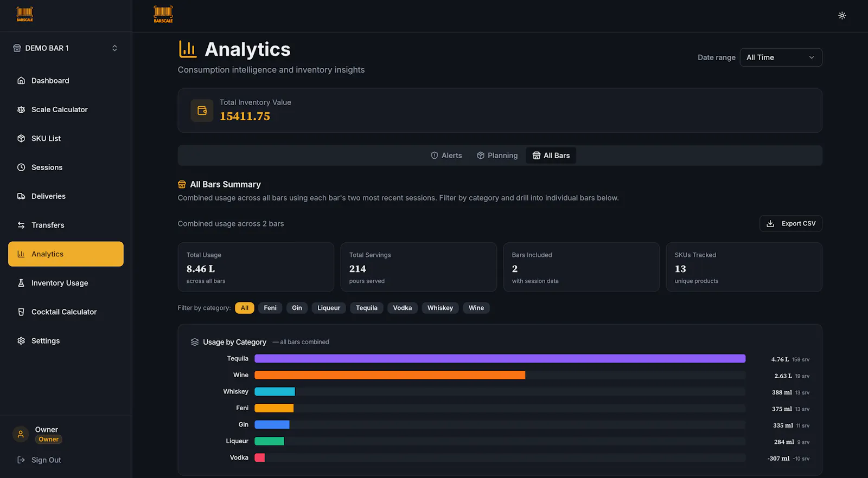
Task: Click the Total Inventory Value 15411.75 amount
Action: tap(245, 117)
